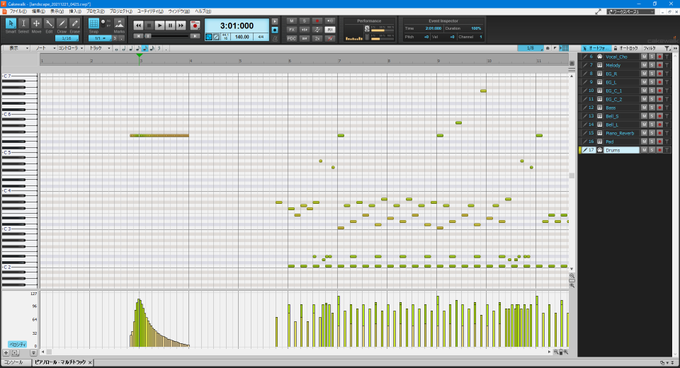This screenshot has height=368, width=680.
Task: Open the 1/8 piano roll snap dropdown
Action: pos(530,48)
